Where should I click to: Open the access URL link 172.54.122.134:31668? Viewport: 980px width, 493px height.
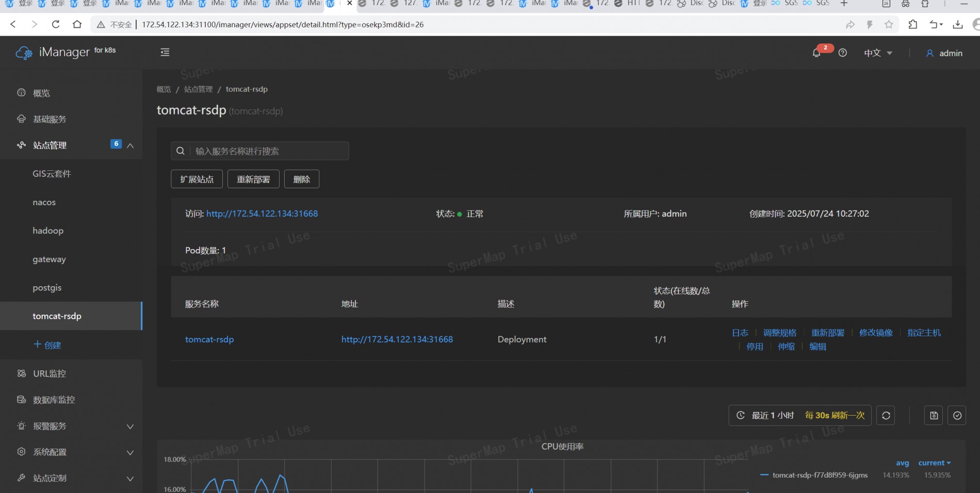(x=262, y=213)
